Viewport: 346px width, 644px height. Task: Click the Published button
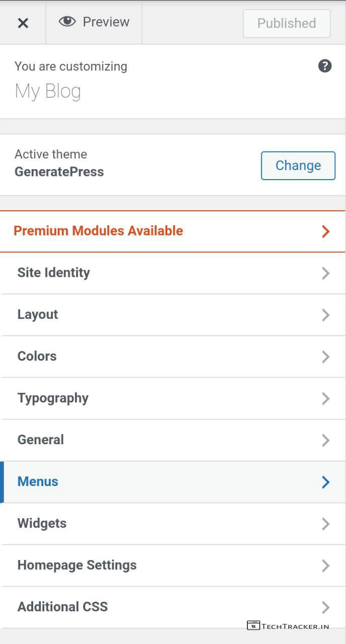point(287,23)
